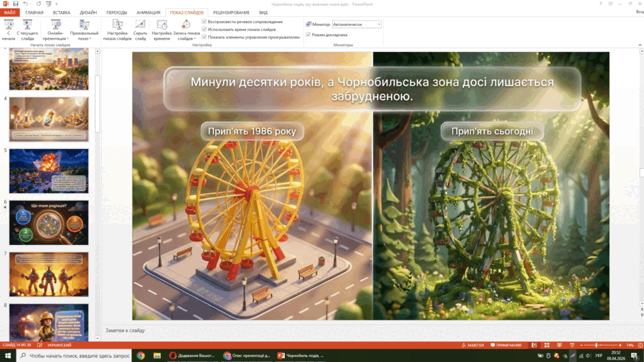Viewport: 644px width, 362px height.
Task: Start Slide Show from status bar icon
Action: pyautogui.click(x=572, y=345)
